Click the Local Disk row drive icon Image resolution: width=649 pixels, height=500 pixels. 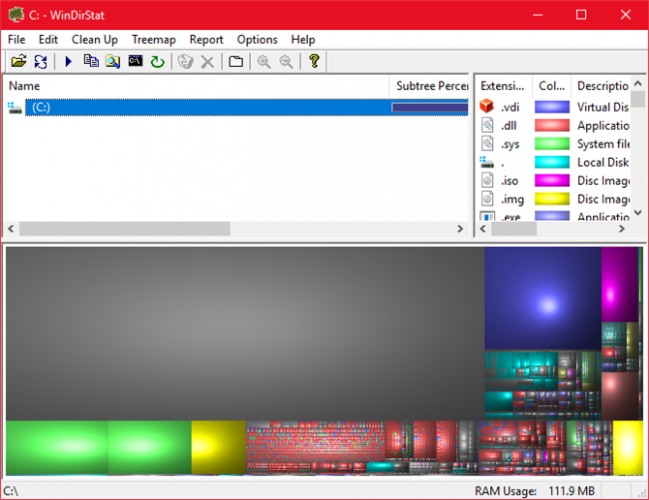(486, 162)
